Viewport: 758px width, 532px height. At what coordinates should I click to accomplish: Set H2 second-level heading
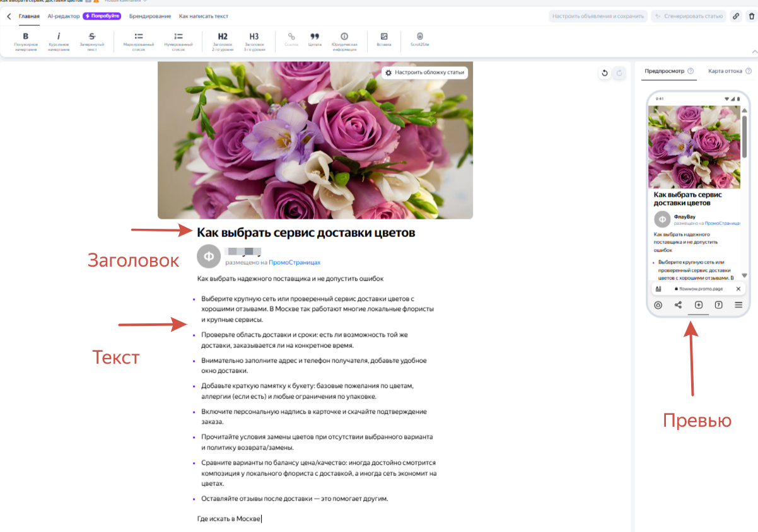click(x=223, y=40)
